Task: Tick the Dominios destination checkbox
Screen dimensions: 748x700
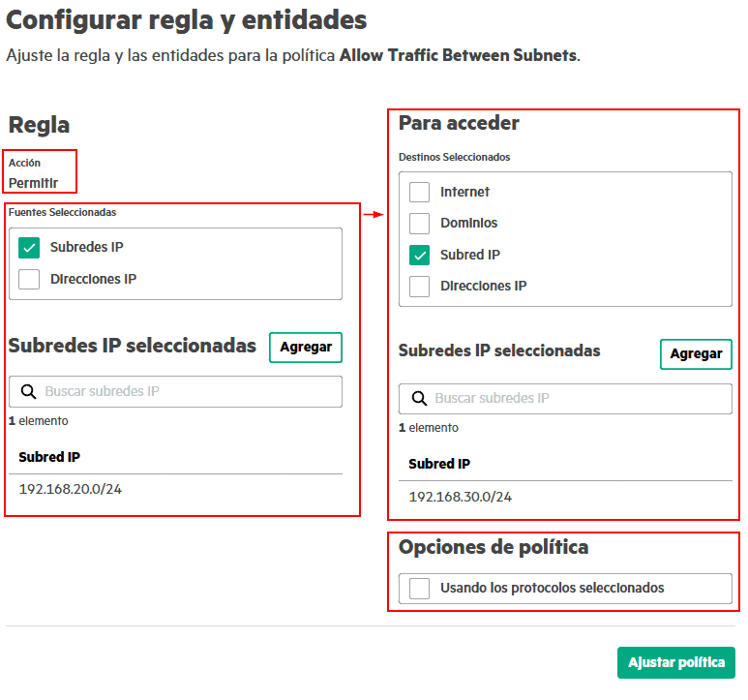Action: coord(419,224)
